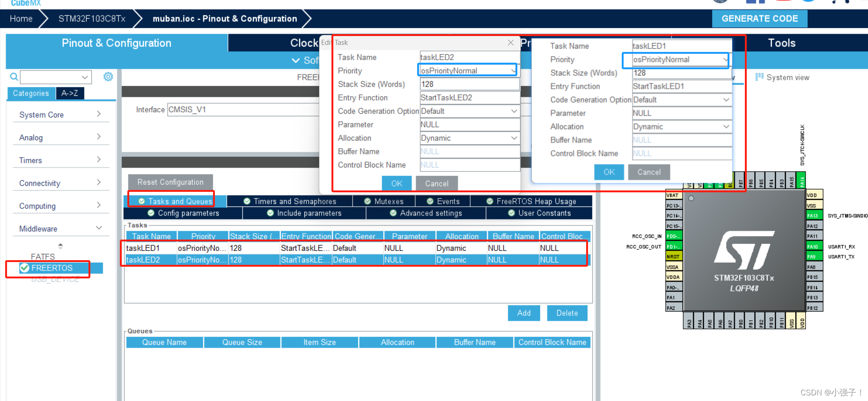Switch to the A->Z tab
The image size is (868, 401).
click(x=70, y=93)
